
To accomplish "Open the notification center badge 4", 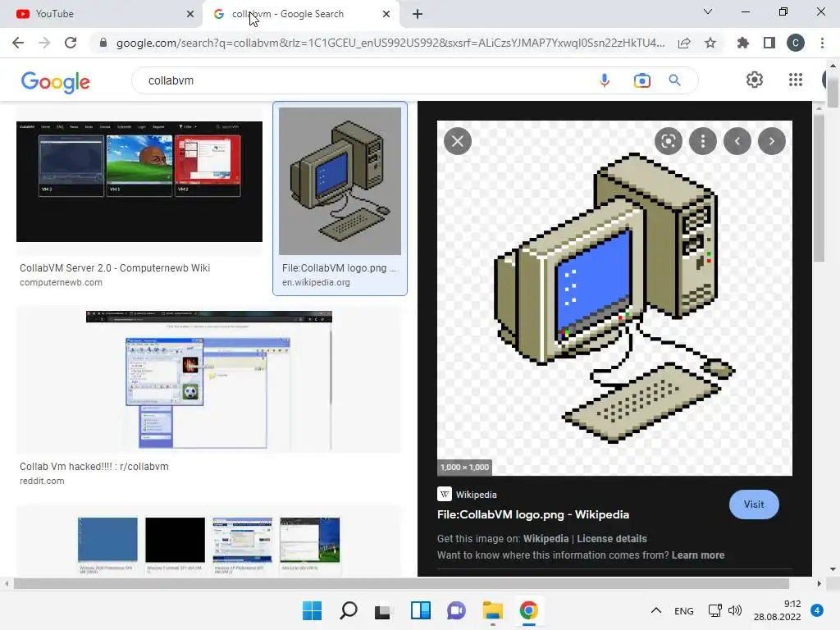I will (x=817, y=610).
